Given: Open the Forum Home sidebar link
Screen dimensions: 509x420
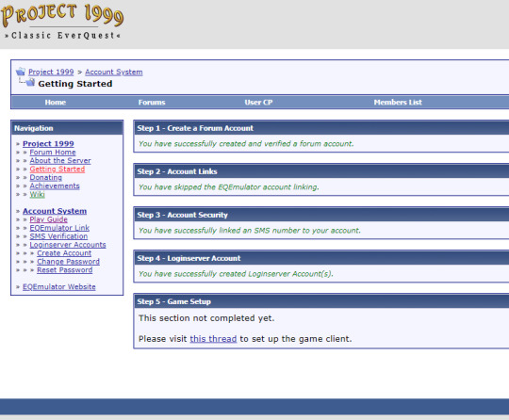Looking at the screenshot, I should [x=53, y=153].
